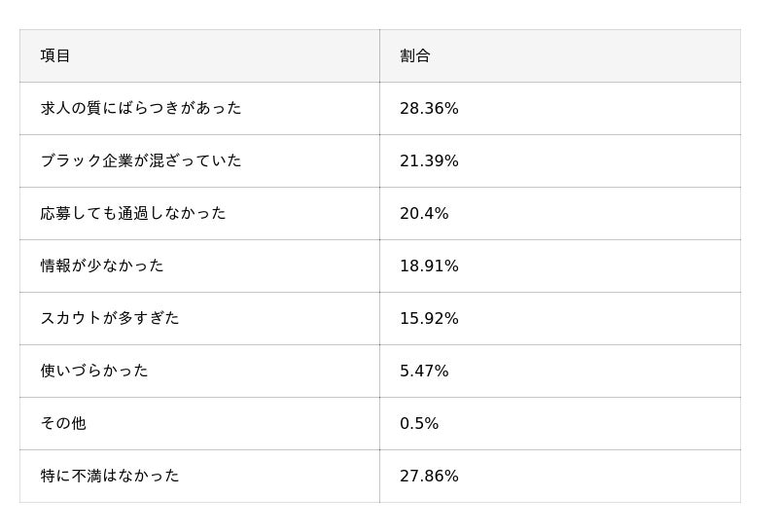Select the 使いづらかった row label

tap(94, 371)
